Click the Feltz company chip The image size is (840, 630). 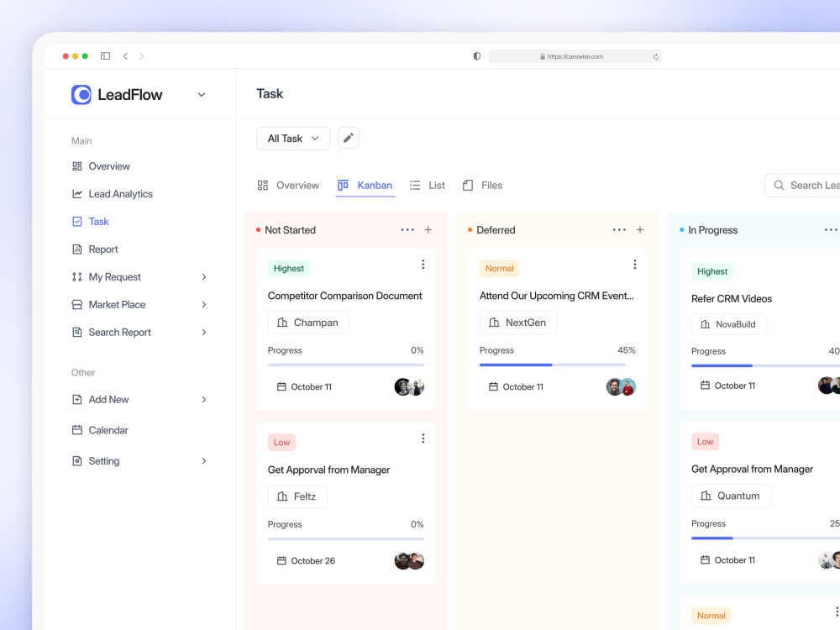click(297, 496)
